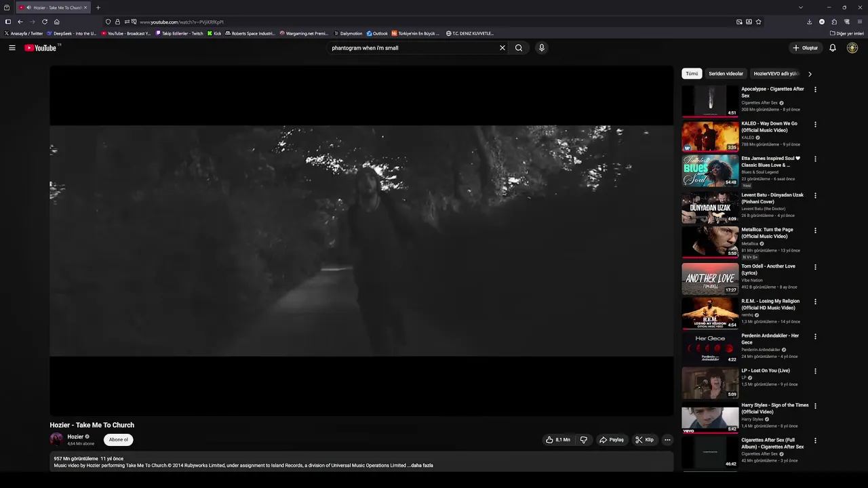Open options for R.E.M. Losing My Religion

click(815, 302)
